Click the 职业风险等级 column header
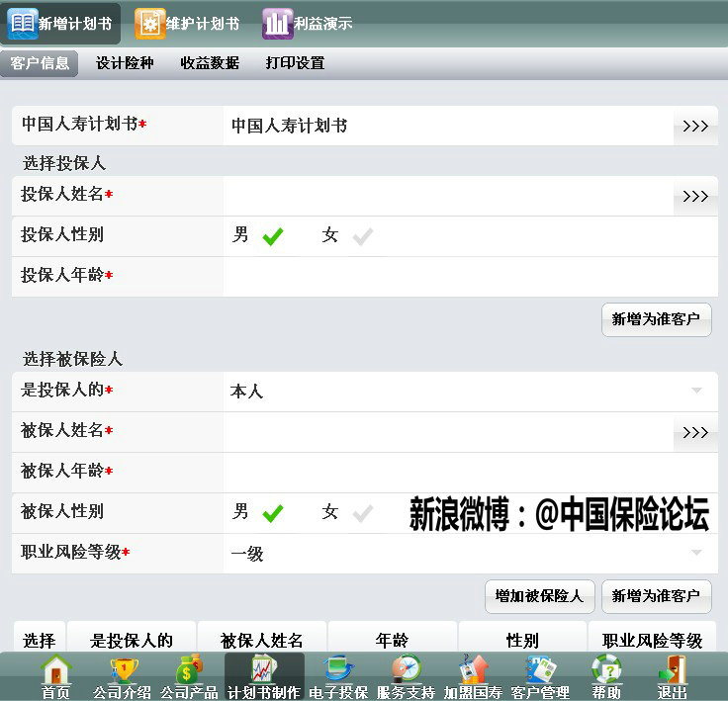The width and height of the screenshot is (728, 701). pyautogui.click(x=652, y=639)
